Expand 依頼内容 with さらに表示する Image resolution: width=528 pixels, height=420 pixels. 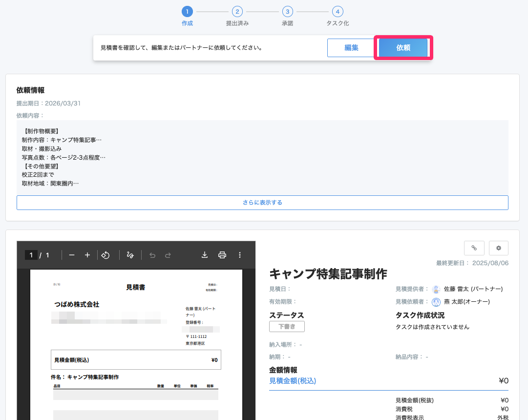[262, 202]
